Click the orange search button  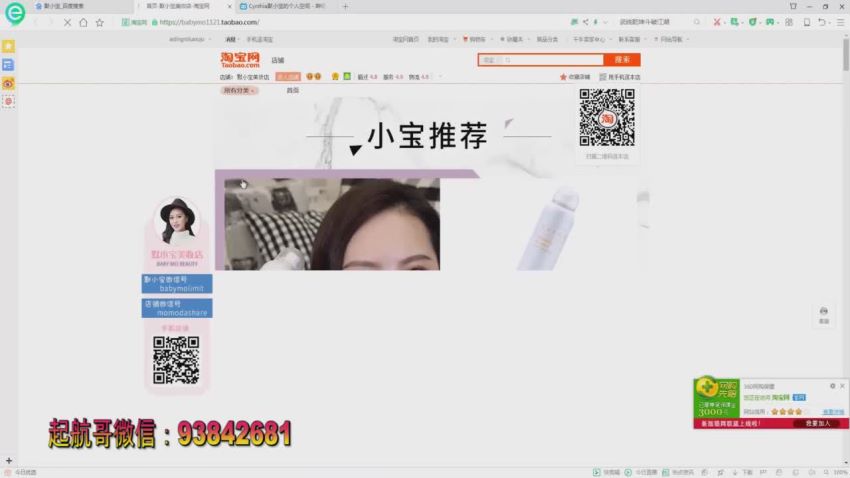pos(622,60)
